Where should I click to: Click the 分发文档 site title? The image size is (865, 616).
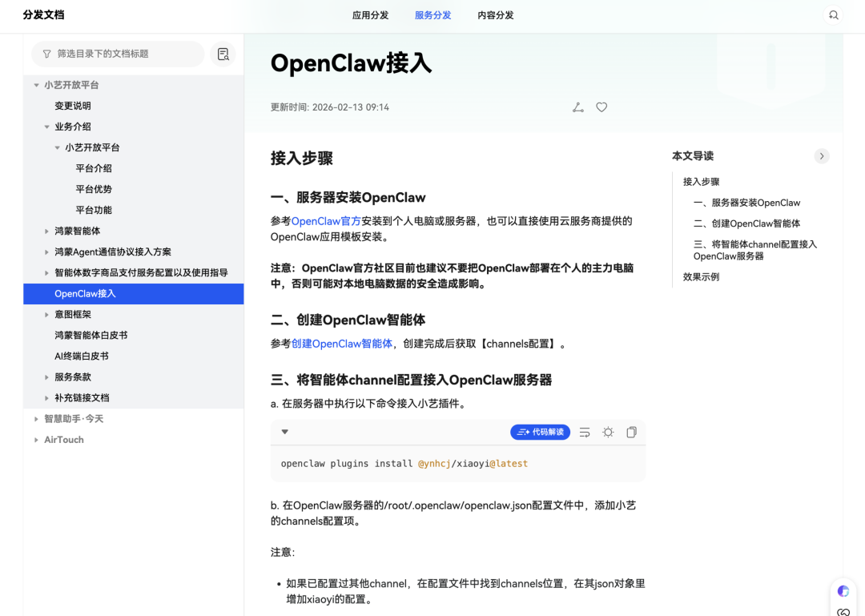[43, 15]
